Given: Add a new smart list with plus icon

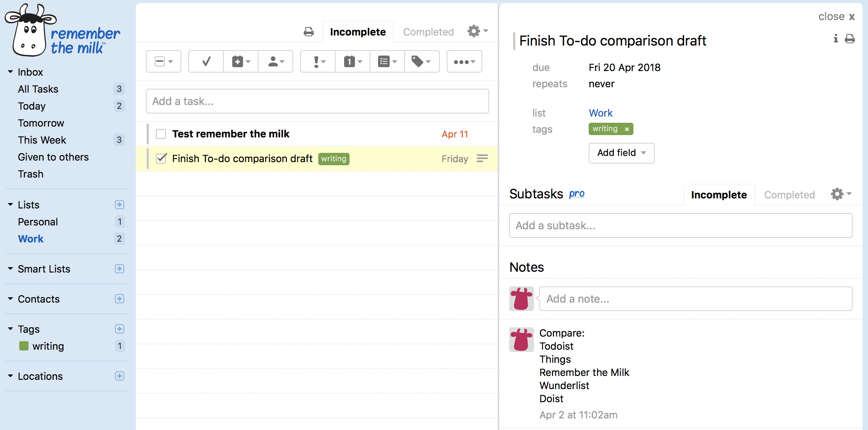Looking at the screenshot, I should [120, 269].
